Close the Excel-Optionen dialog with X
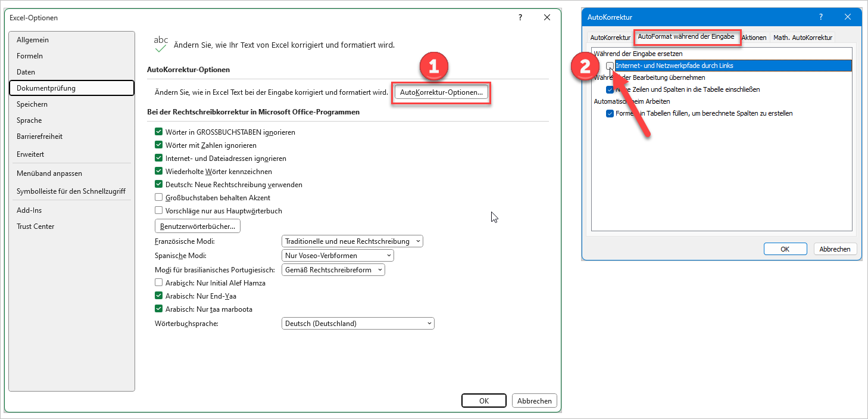 (x=547, y=18)
